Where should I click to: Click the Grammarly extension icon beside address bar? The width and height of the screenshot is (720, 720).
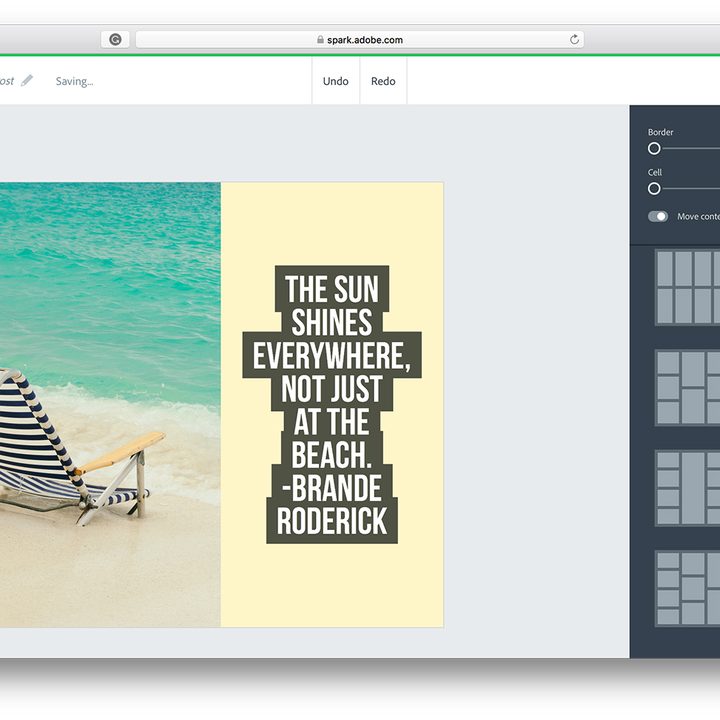coord(115,40)
